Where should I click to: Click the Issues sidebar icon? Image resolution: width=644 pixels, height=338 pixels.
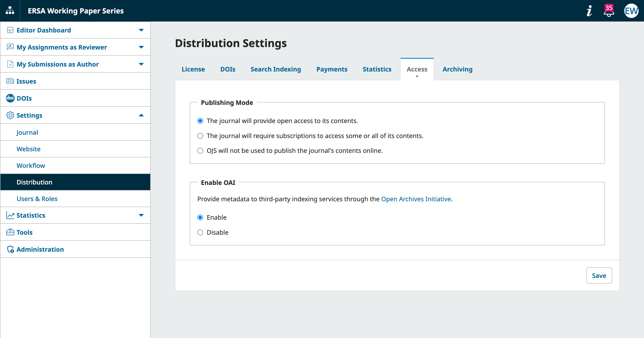click(x=10, y=81)
